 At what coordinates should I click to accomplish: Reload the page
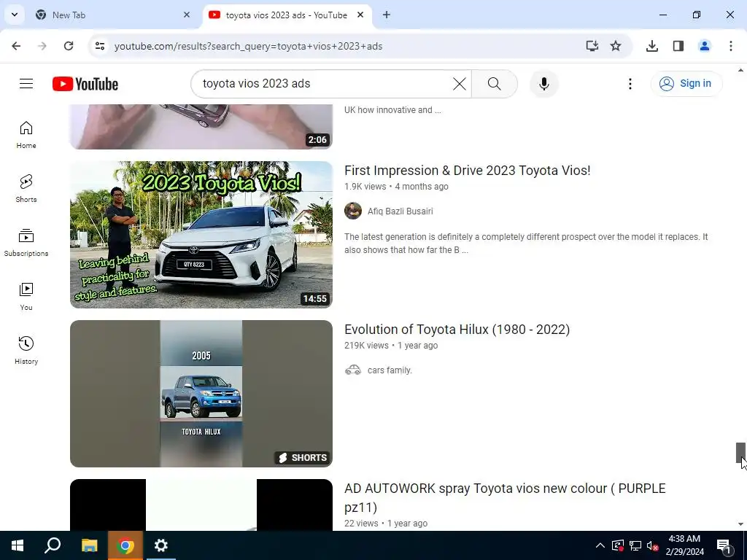69,46
